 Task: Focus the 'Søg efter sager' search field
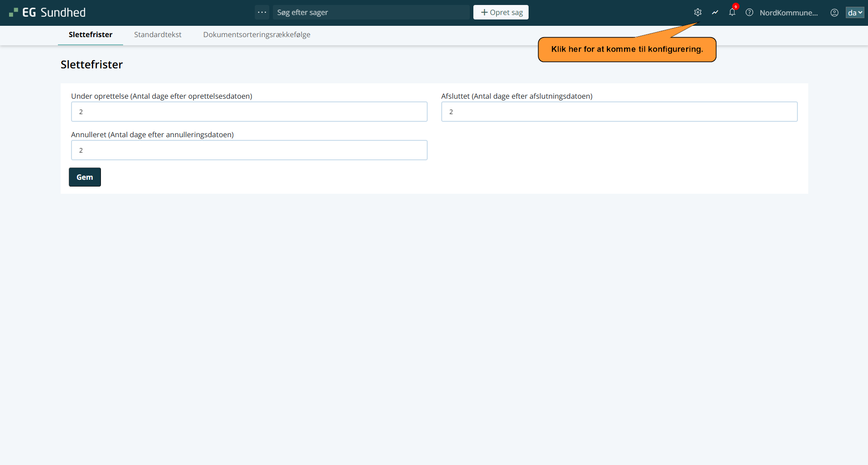tap(371, 12)
